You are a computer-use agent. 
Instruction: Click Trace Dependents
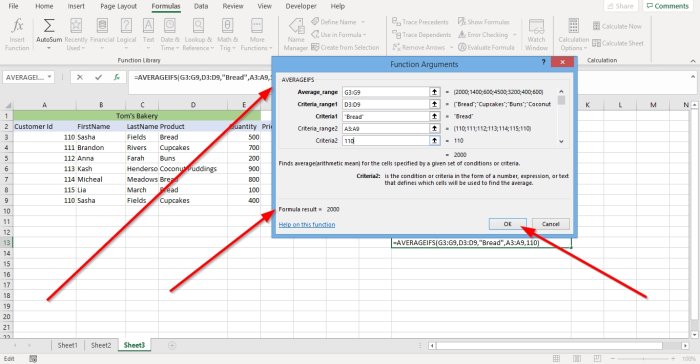(x=421, y=34)
